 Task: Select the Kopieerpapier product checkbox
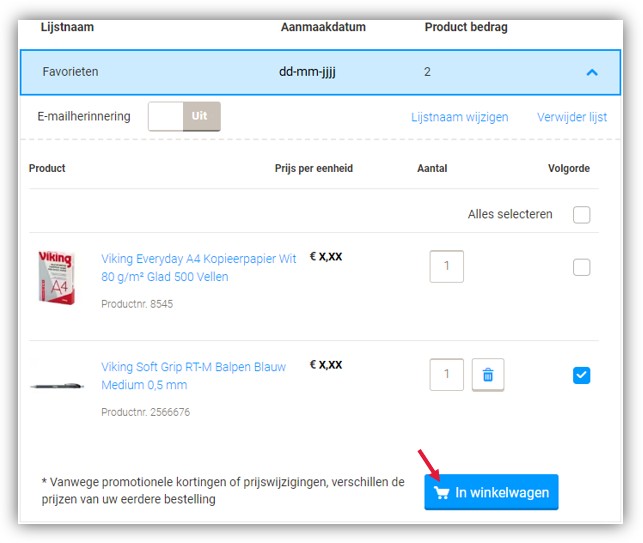point(582,267)
